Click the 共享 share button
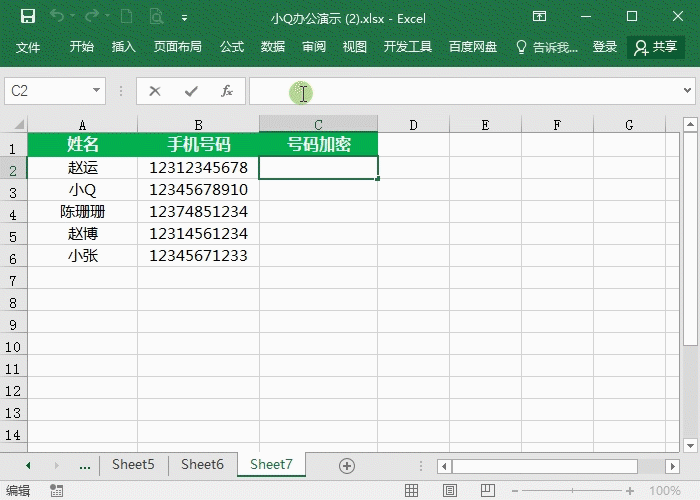 [x=656, y=47]
